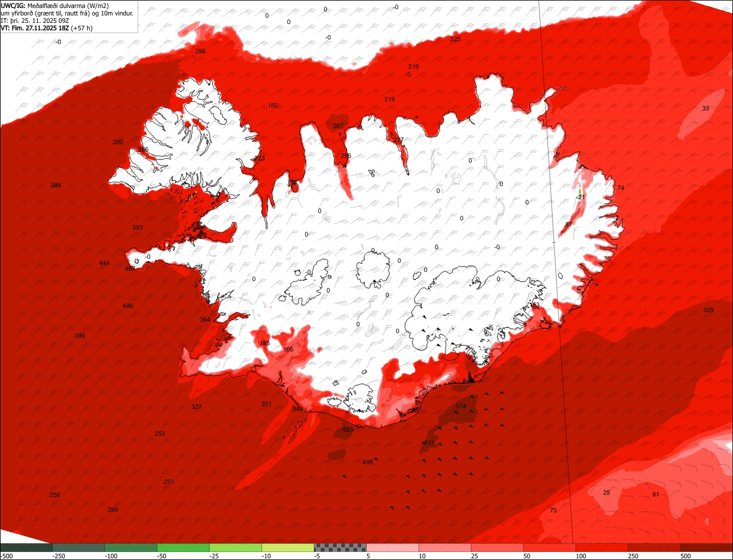Pick the darkest red swatch above 500
Screen dimensions: 733x560
[x=707, y=547]
